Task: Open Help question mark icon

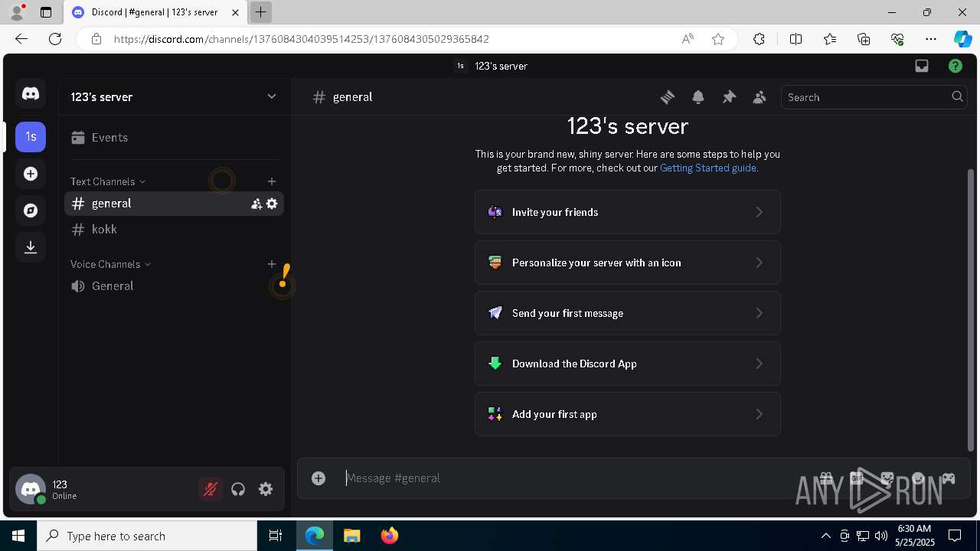Action: [955, 66]
